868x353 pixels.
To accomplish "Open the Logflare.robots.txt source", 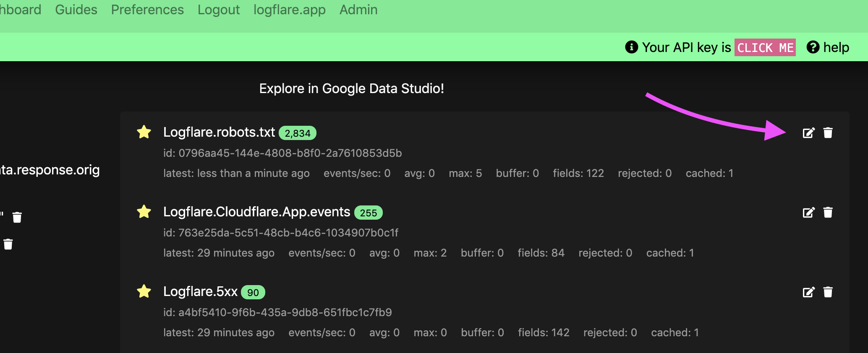I will pyautogui.click(x=219, y=132).
